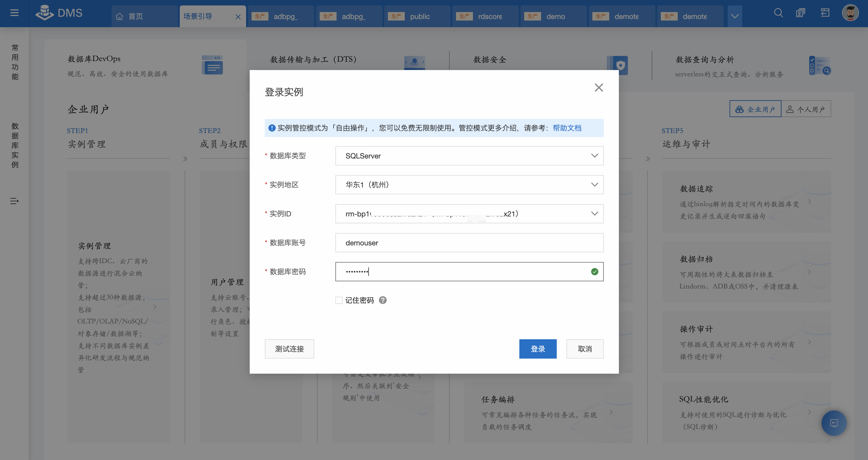The width and height of the screenshot is (868, 460).
Task: Enable the 记住密码 checkbox
Action: point(339,300)
